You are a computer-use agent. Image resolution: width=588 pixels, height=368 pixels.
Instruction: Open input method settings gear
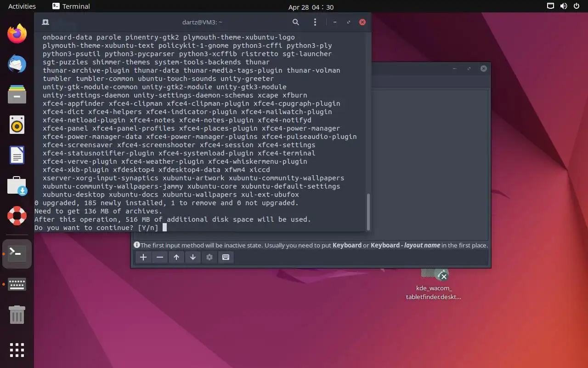pos(209,257)
